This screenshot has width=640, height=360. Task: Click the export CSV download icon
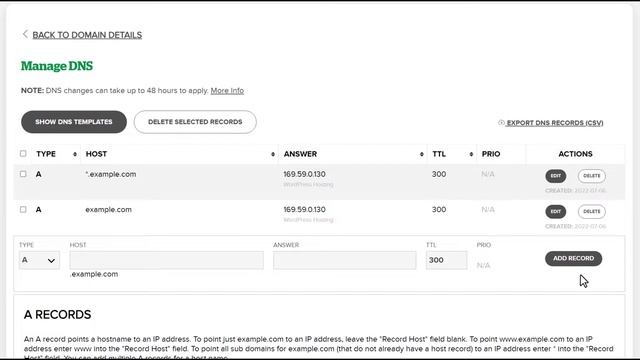tap(501, 122)
